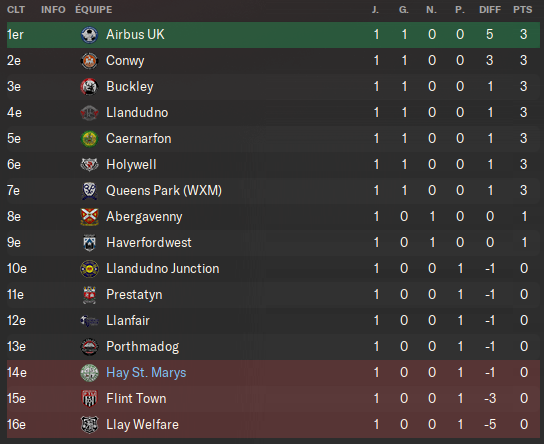Click the Airbus UK club crest

tap(89, 35)
